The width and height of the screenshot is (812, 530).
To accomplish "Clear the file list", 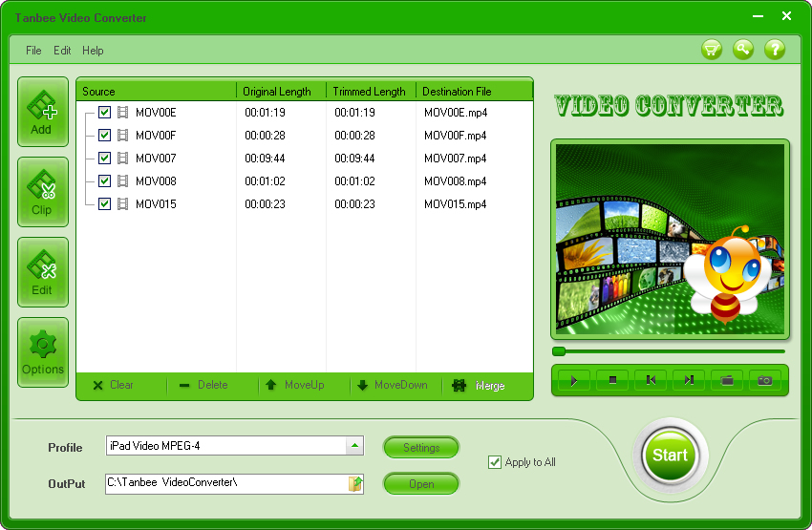I will pos(113,385).
